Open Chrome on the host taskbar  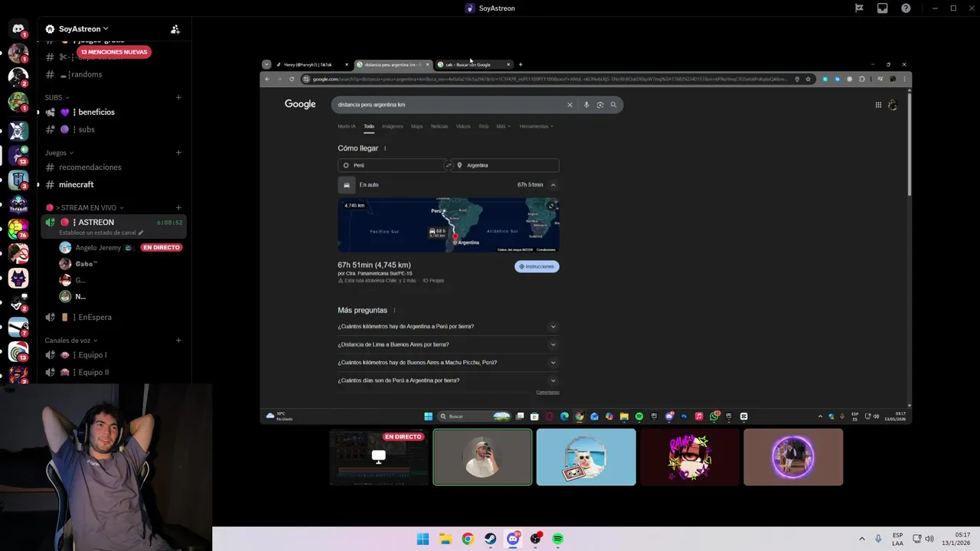(468, 539)
